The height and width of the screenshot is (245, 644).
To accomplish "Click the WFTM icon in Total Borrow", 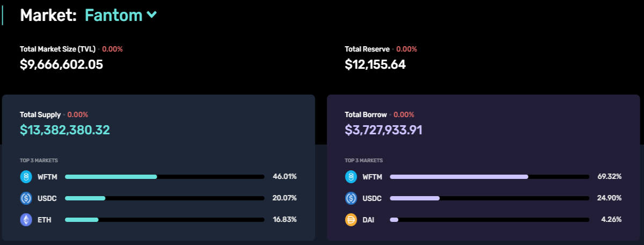I will coord(351,177).
